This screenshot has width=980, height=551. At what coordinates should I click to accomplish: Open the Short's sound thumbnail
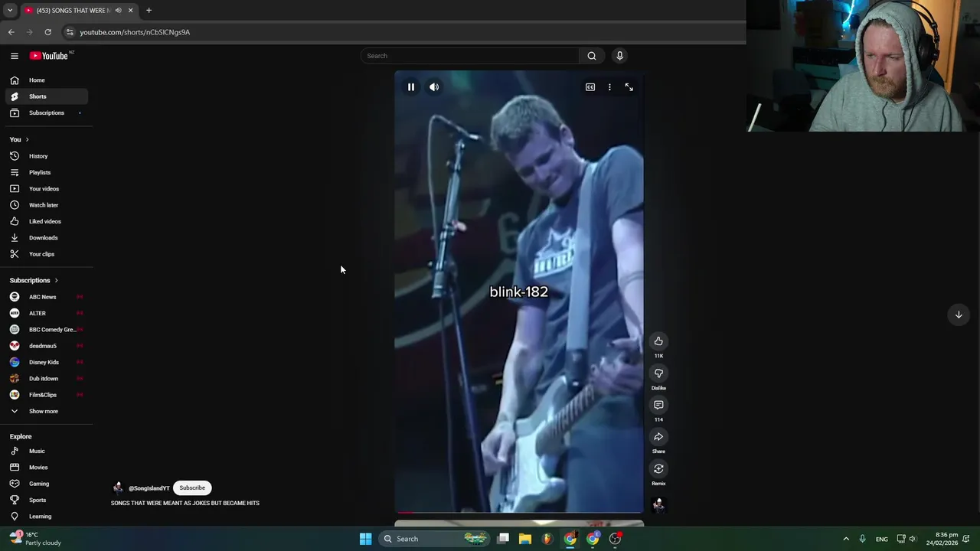(658, 504)
